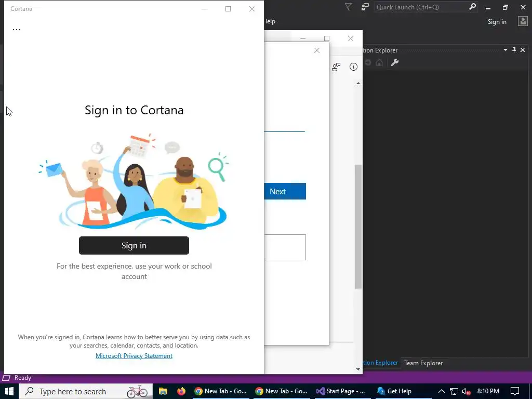
Task: Show hidden system tray icons
Action: click(442, 391)
